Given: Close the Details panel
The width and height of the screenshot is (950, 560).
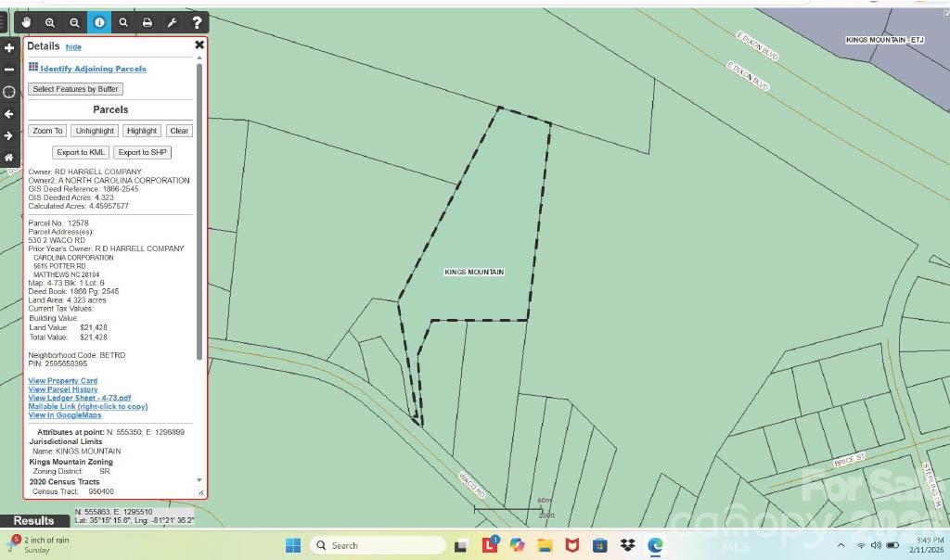Looking at the screenshot, I should (x=199, y=45).
